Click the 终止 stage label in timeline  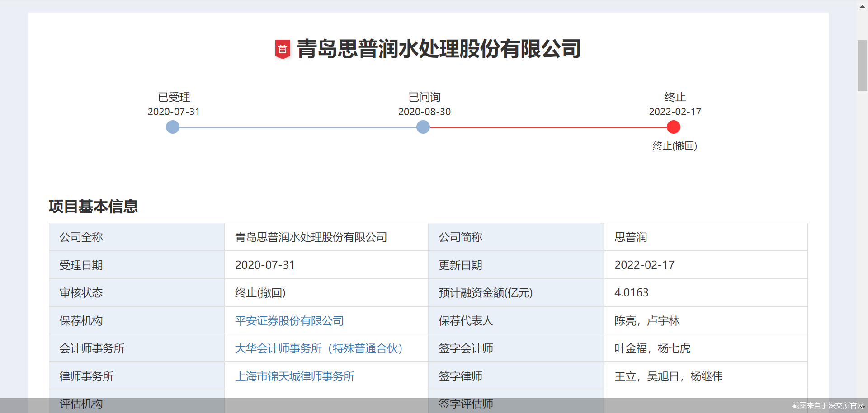(675, 97)
